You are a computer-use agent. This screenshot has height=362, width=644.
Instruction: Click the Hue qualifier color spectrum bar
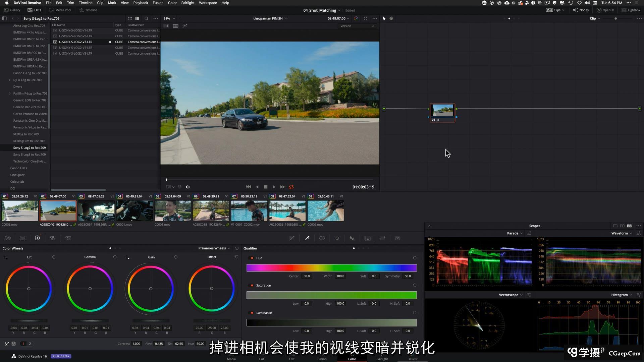[x=331, y=267]
